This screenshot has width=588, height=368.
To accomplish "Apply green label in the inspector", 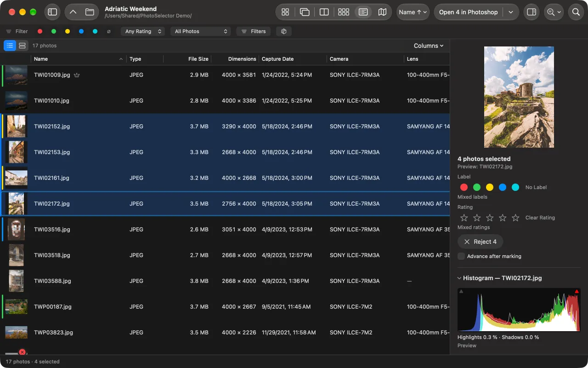I will click(x=477, y=187).
